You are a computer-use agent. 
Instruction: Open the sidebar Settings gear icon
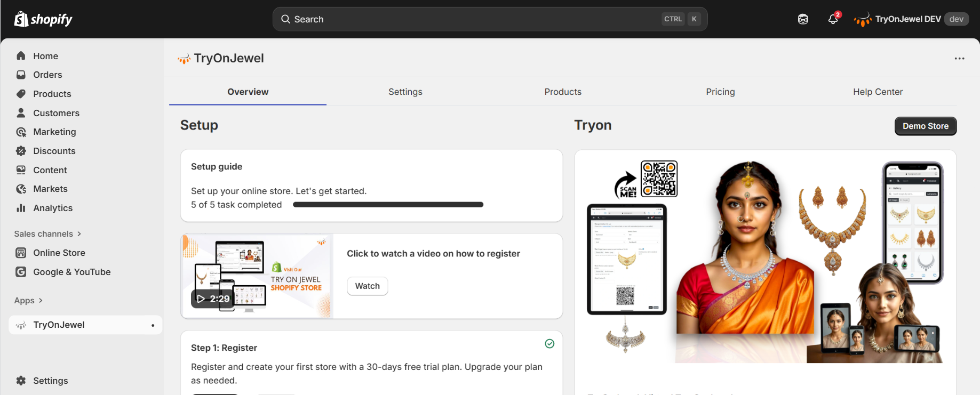[21, 381]
